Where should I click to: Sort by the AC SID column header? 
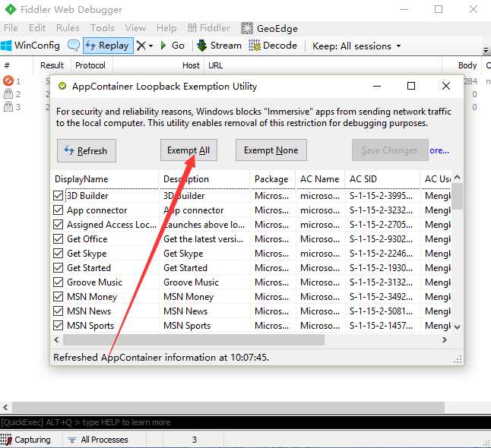pos(382,179)
